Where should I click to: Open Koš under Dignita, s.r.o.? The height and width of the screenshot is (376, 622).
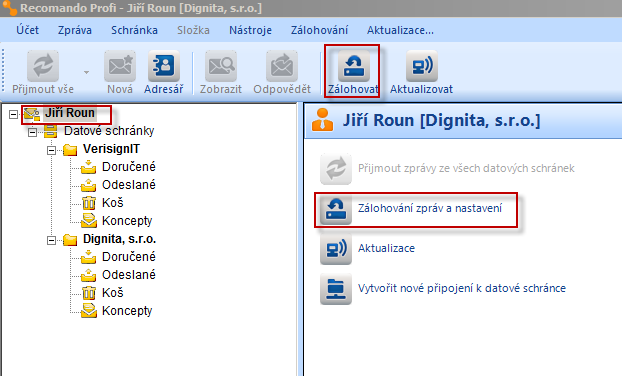pos(113,293)
